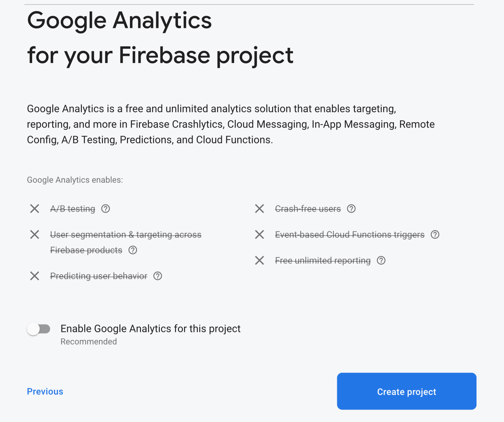Click X icon beside Predicting user behavior

(x=35, y=276)
